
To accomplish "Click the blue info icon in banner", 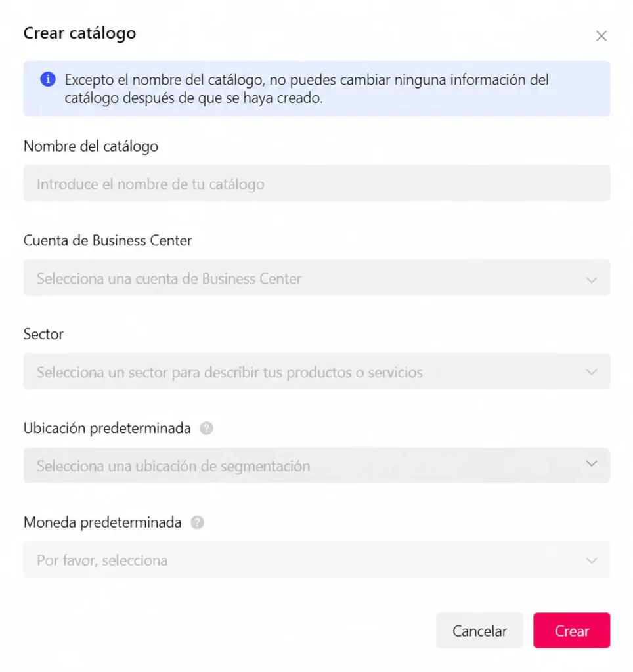I will coord(48,79).
